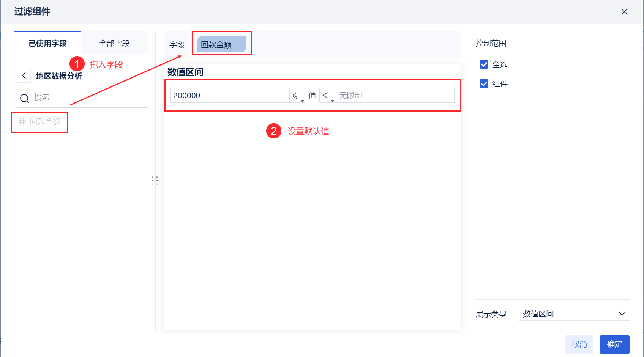
Task: Uncheck the 组件 checkbox
Action: [484, 84]
